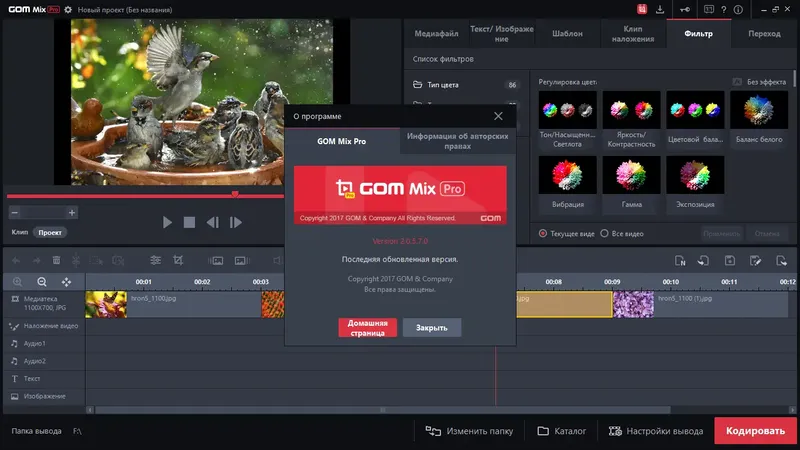Click the timeline horizontal scrollbar
The width and height of the screenshot is (800, 450).
pyautogui.click(x=383, y=410)
